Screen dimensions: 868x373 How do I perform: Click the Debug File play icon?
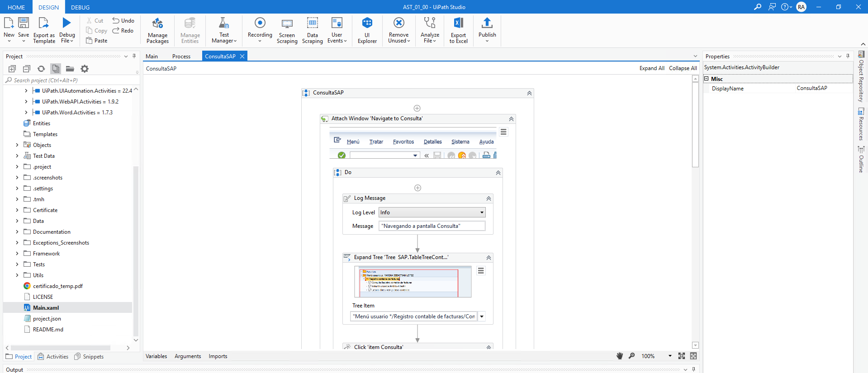[67, 23]
